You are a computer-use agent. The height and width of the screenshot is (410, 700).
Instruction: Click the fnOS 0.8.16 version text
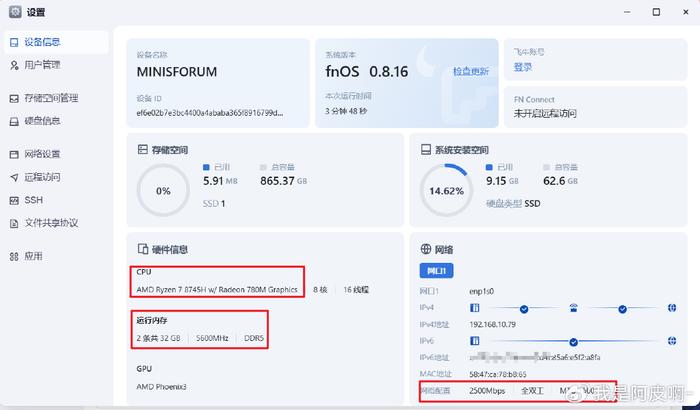click(x=367, y=71)
